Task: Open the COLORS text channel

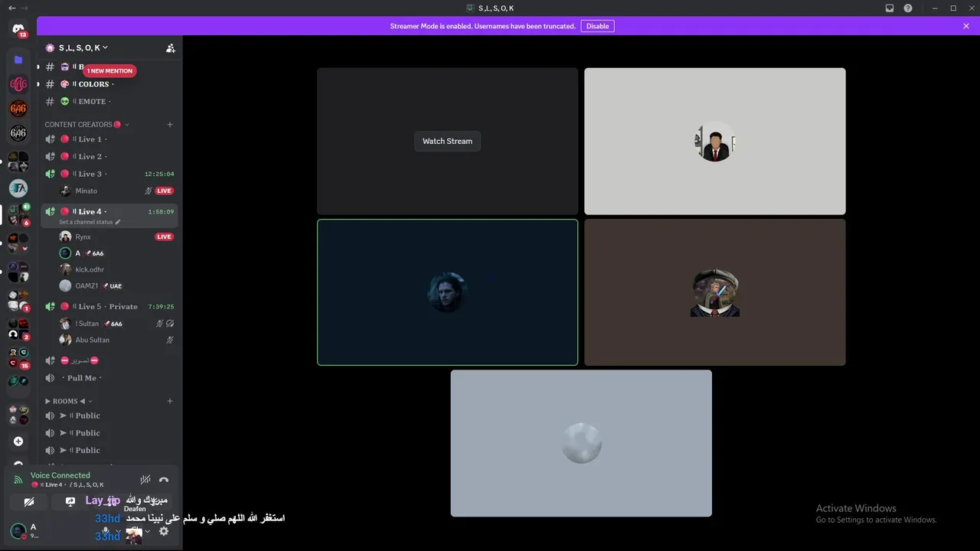Action: (x=107, y=84)
